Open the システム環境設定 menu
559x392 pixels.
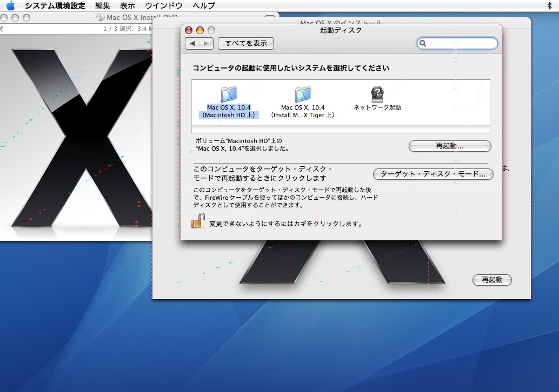click(x=55, y=6)
